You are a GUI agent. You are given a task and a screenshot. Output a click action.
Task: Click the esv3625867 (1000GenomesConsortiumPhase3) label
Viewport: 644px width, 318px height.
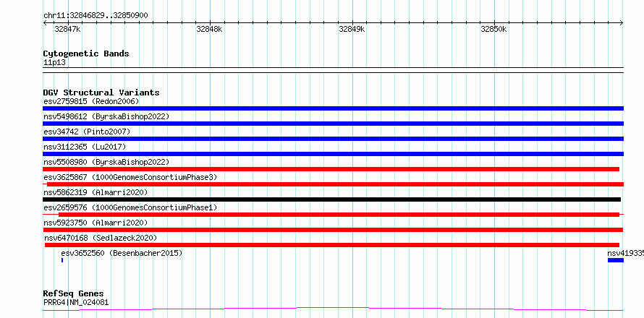tap(130, 177)
